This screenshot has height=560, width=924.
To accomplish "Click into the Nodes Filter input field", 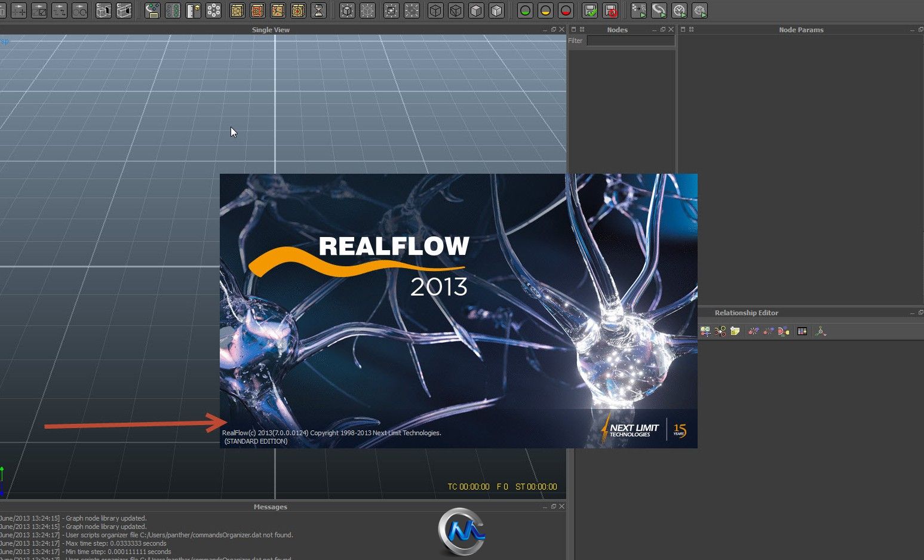I will (x=631, y=41).
